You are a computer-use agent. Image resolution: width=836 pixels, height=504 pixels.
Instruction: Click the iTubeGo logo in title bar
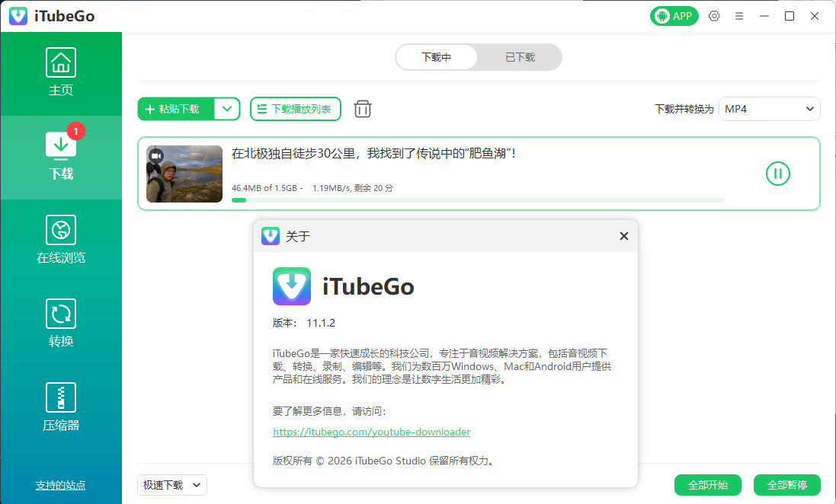18,16
